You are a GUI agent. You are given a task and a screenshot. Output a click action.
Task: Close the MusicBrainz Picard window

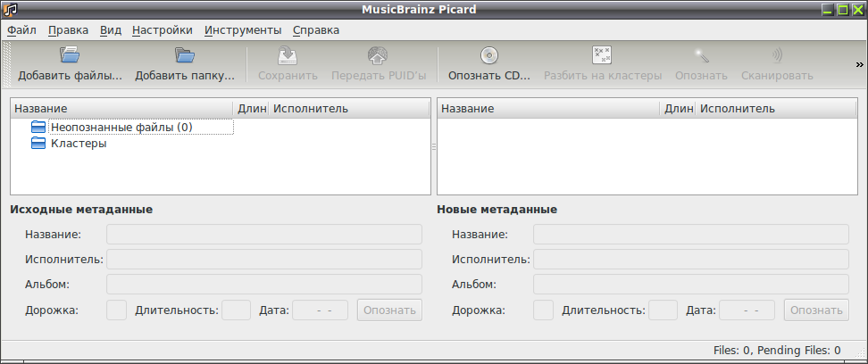(x=858, y=10)
